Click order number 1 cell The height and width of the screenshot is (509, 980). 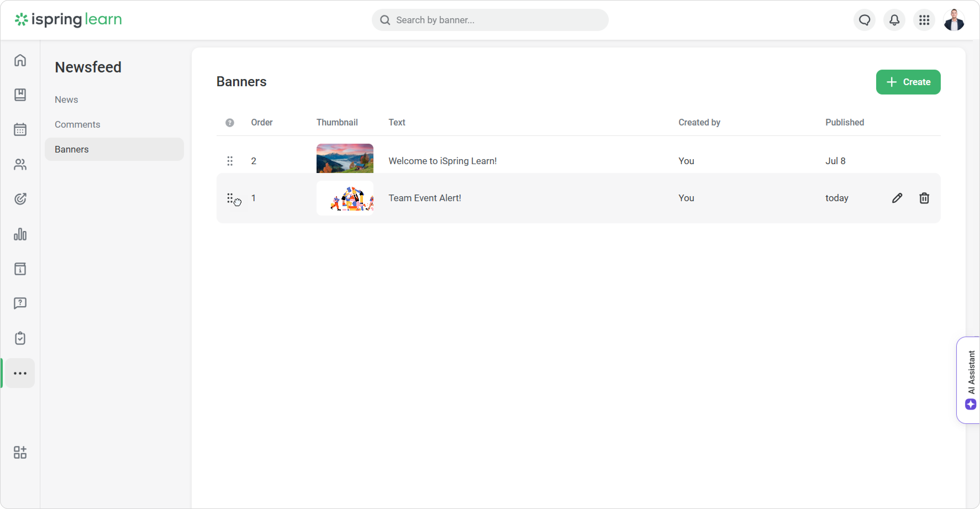point(253,198)
